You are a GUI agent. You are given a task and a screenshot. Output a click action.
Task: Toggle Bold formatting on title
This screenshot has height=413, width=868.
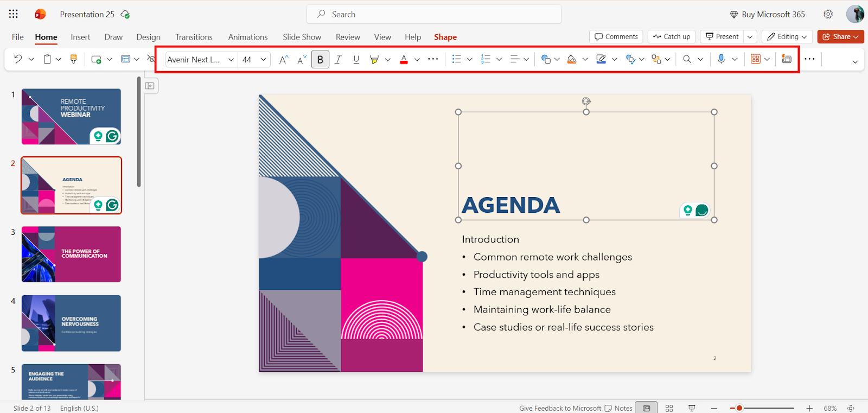(320, 60)
